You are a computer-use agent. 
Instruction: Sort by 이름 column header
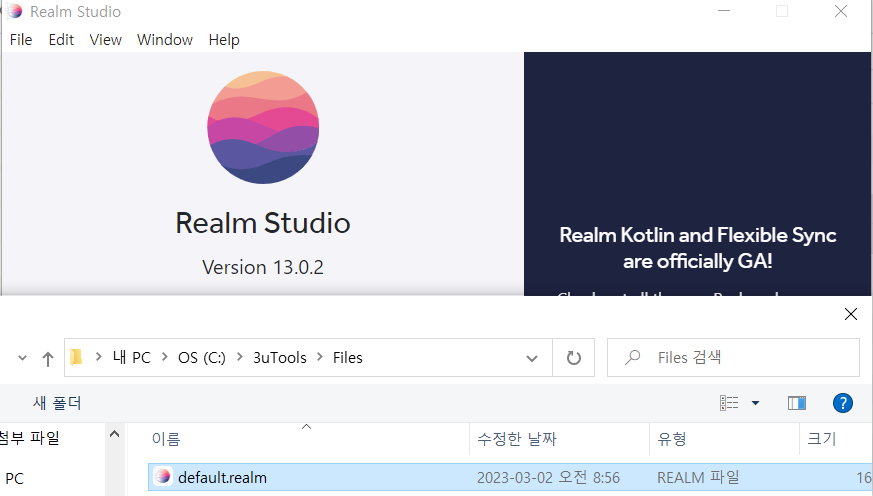[x=166, y=439]
